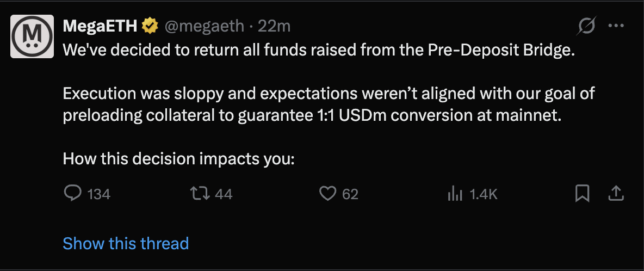Click the 62 likes count
The width and height of the screenshot is (644, 271).
(350, 194)
